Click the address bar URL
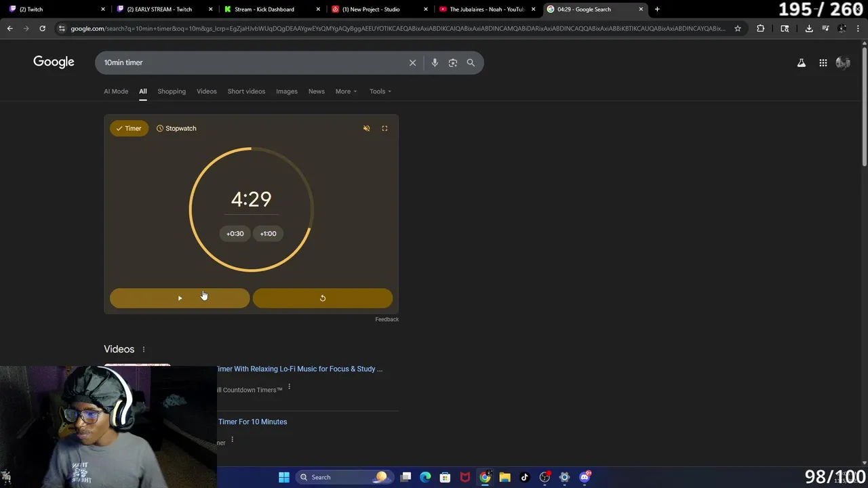The width and height of the screenshot is (868, 488). click(x=397, y=28)
